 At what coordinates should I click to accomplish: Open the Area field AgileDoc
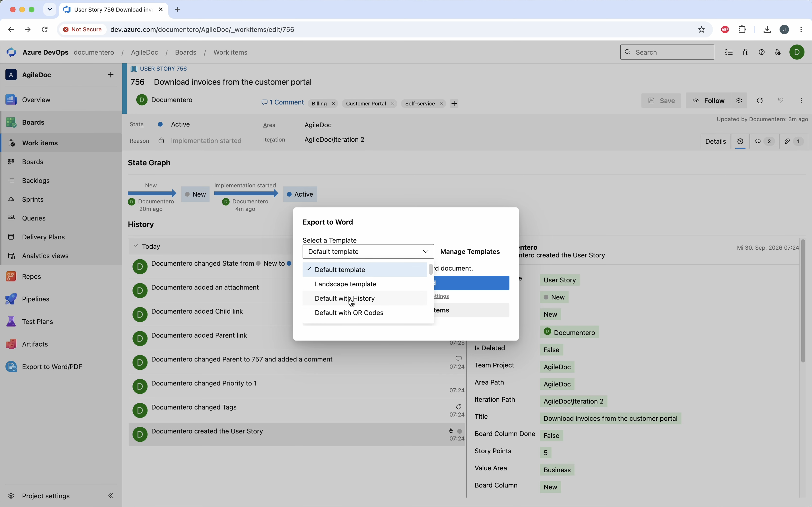pyautogui.click(x=318, y=125)
